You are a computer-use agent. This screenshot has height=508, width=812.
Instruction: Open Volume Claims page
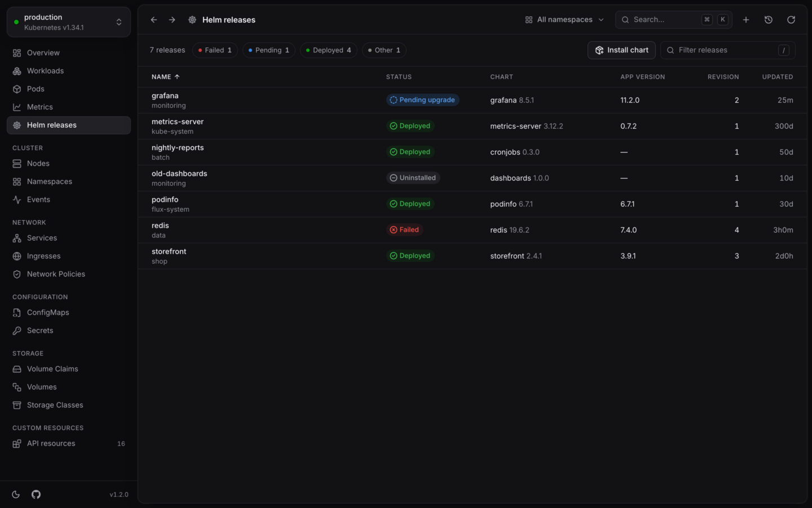[x=69, y=369]
